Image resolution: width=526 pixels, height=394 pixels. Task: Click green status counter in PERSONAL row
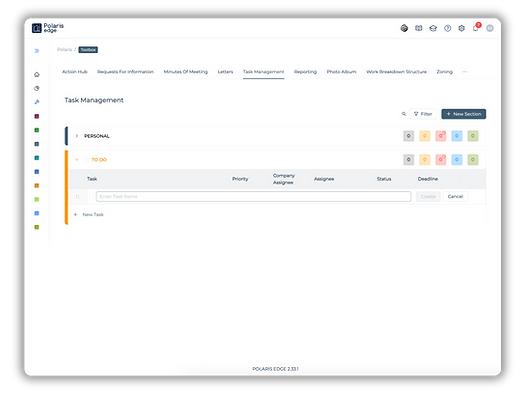click(x=473, y=136)
